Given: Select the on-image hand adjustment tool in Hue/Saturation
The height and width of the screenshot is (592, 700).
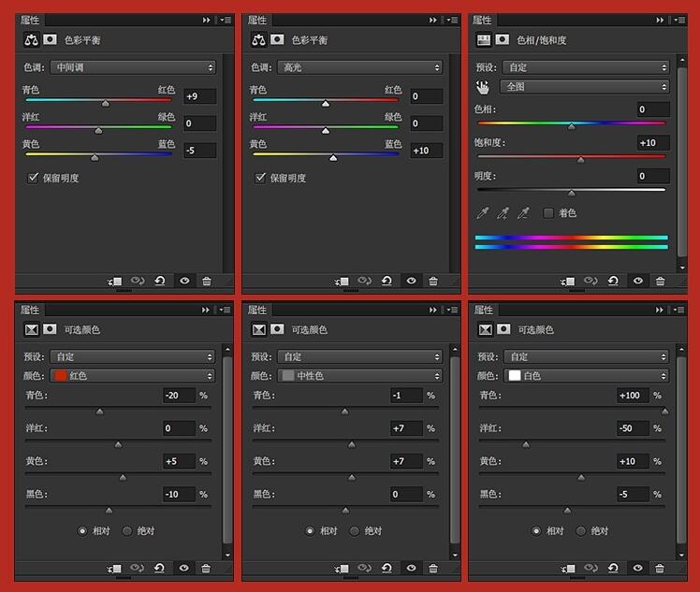Looking at the screenshot, I should pyautogui.click(x=482, y=87).
